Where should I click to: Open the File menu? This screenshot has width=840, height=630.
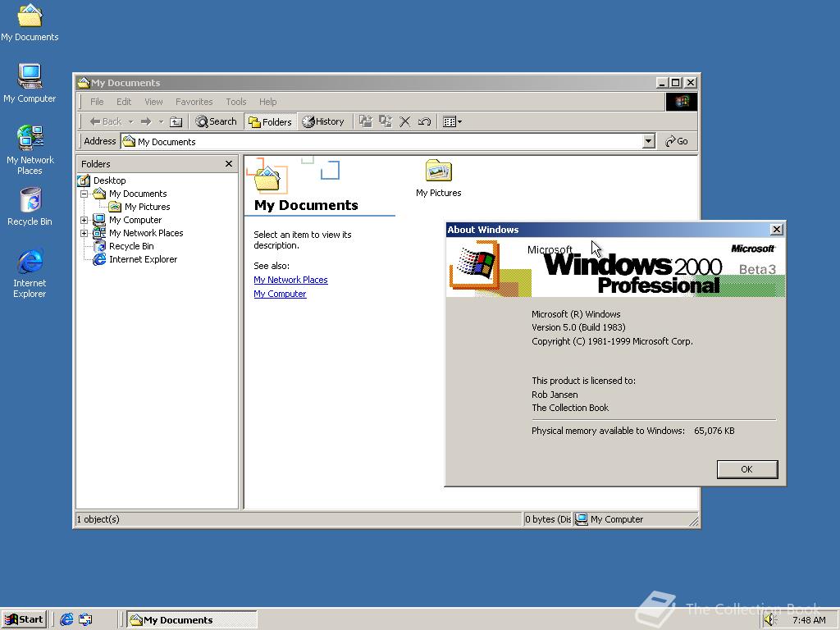click(x=97, y=102)
